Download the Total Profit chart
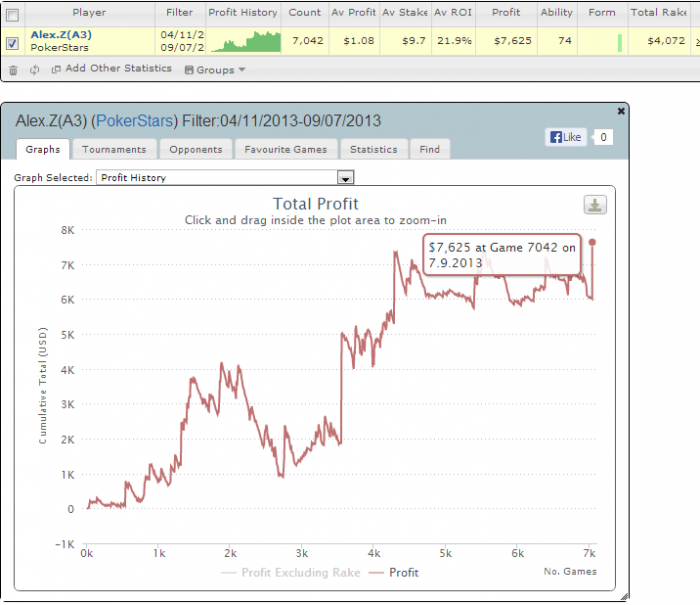 [595, 205]
